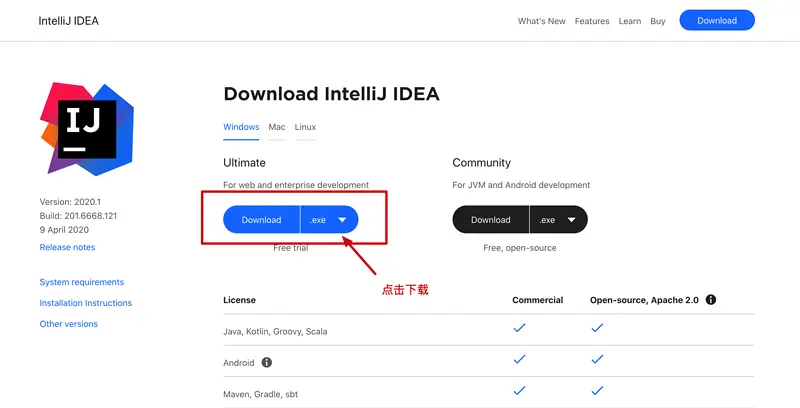
Task: Click info icon next to Android
Action: (x=267, y=363)
